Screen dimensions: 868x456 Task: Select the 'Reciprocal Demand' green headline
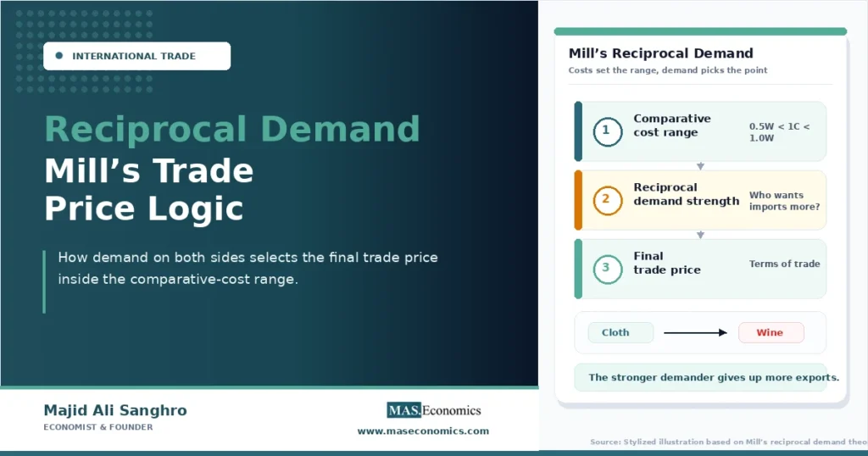pyautogui.click(x=232, y=128)
